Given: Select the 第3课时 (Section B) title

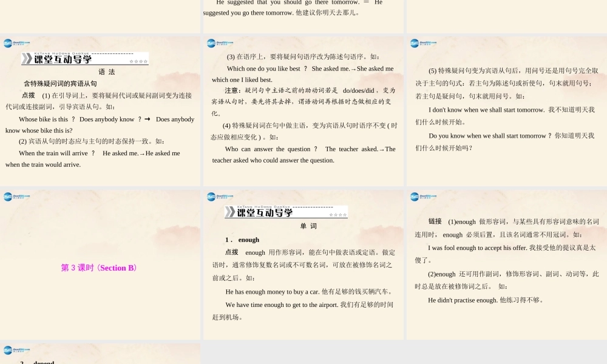Looking at the screenshot, I should 98,268.
